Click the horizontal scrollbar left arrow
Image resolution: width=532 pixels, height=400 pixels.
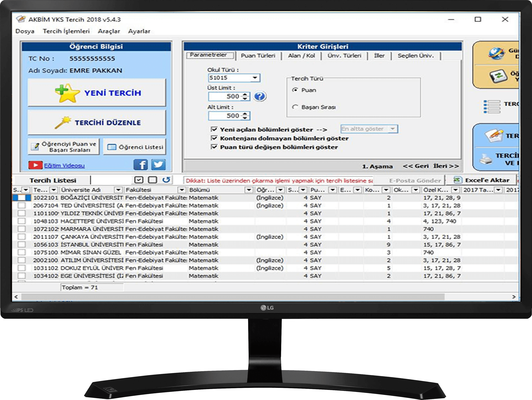pyautogui.click(x=16, y=297)
